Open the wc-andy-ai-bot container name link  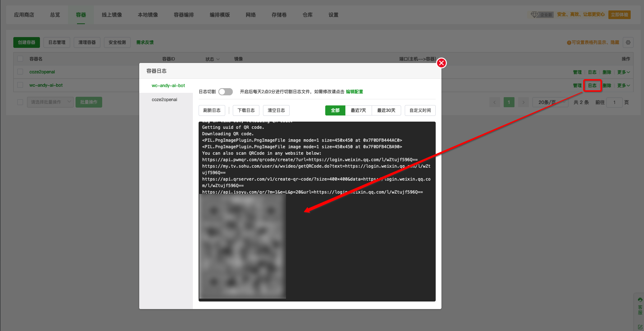[x=46, y=85]
